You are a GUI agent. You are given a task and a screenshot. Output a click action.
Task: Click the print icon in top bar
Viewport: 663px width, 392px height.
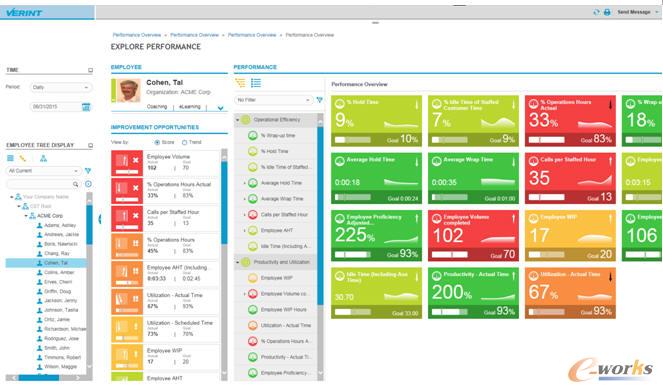[x=607, y=12]
